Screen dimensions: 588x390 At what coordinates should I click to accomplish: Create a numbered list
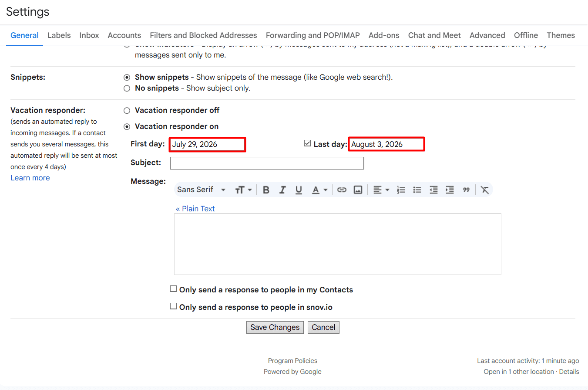401,190
